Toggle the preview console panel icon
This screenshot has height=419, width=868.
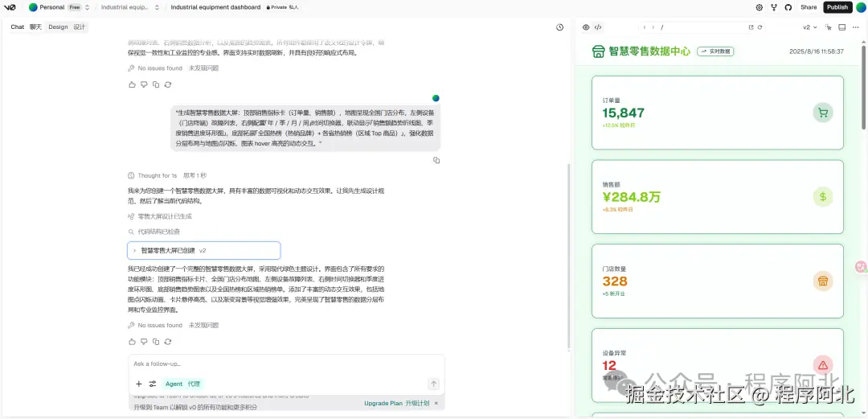pyautogui.click(x=842, y=27)
